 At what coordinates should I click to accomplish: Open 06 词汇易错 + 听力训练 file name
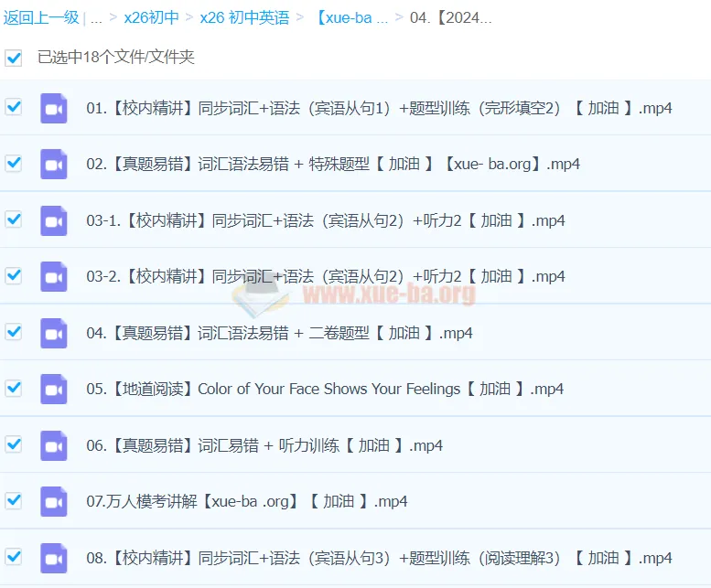[264, 445]
